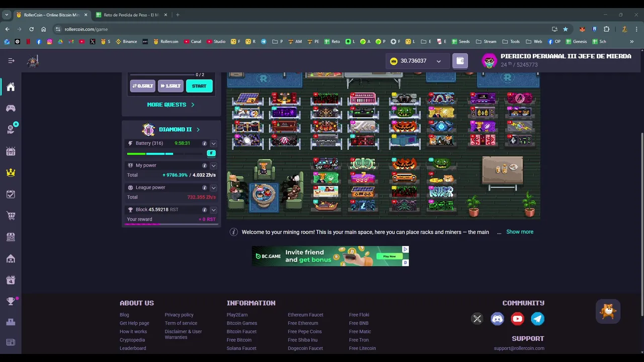Open the Studio bookmark
The width and height of the screenshot is (644, 362).
[x=215, y=42]
